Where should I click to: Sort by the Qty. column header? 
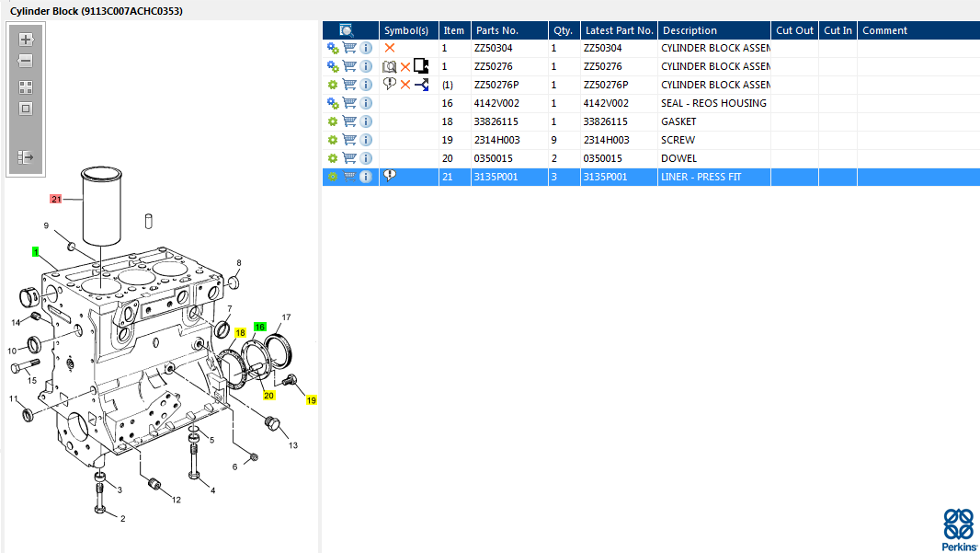click(564, 30)
